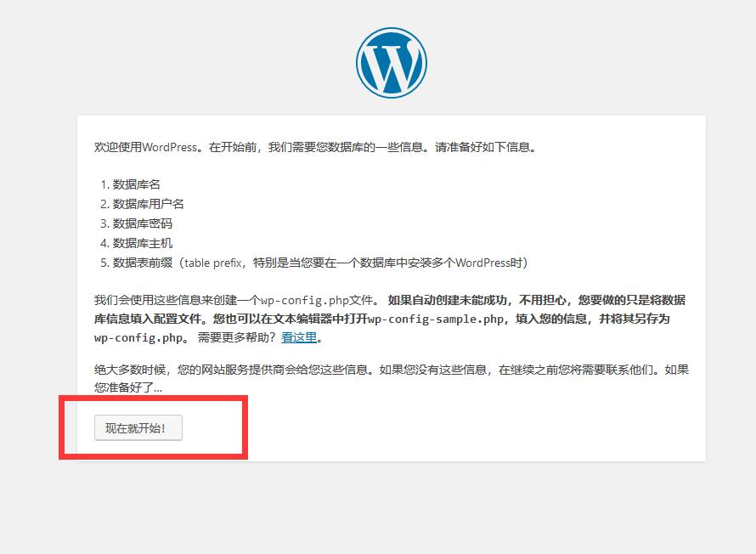Click the welcome line starting 欢迎使用WordPress
Image resolution: width=756 pixels, height=554 pixels.
315,147
